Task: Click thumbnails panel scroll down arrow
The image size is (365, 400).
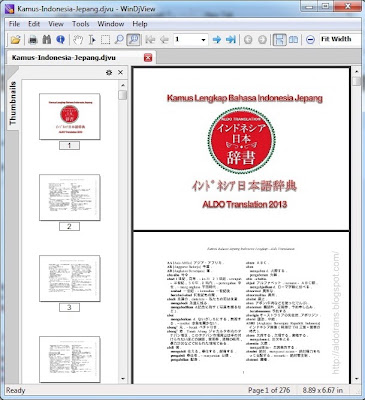Action: coord(123,379)
